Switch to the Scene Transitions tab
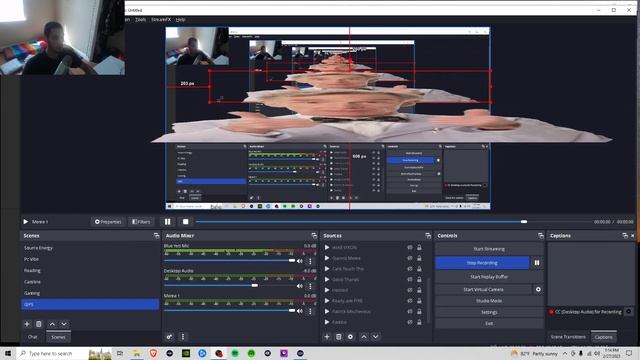 (568, 337)
